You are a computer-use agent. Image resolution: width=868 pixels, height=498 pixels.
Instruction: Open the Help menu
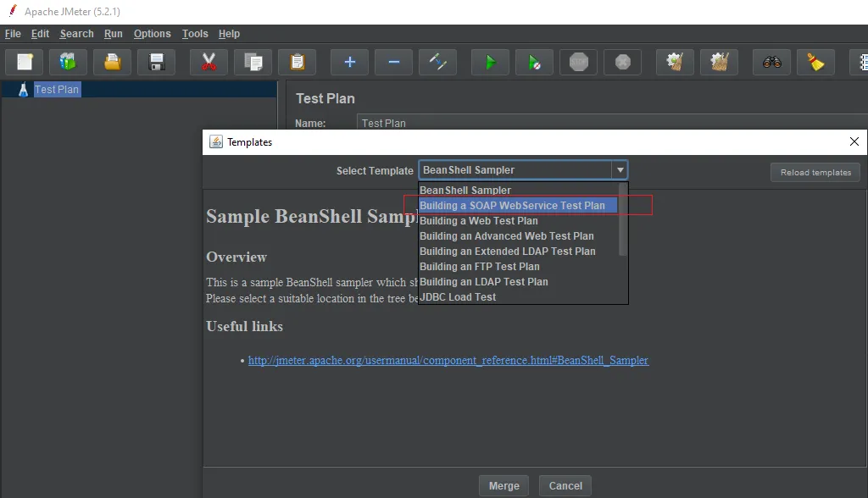(x=229, y=34)
